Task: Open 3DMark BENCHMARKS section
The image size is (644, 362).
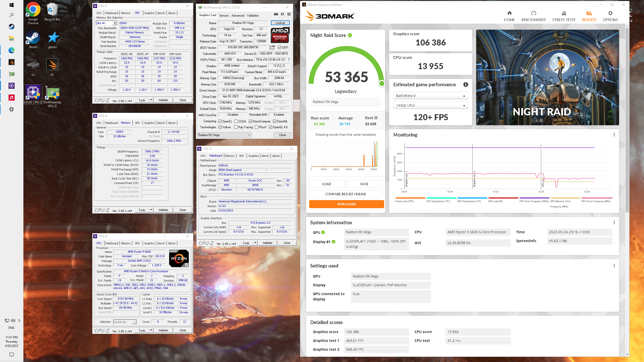Action: (x=534, y=16)
